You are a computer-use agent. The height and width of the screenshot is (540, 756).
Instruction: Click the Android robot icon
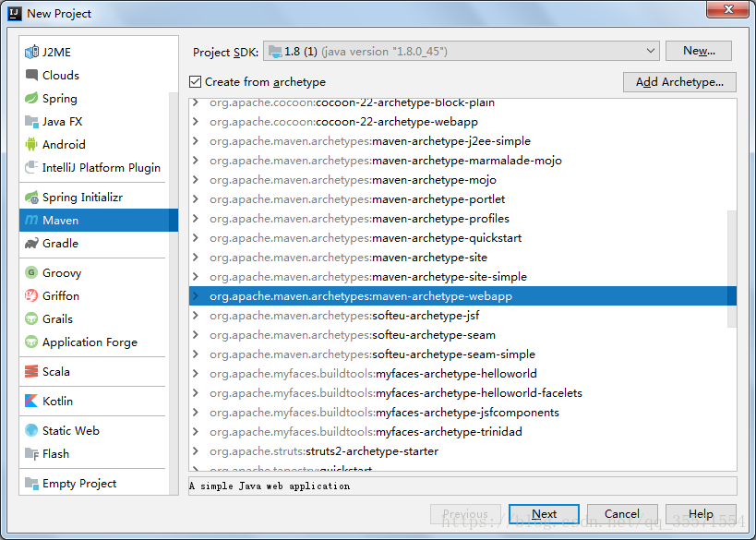tap(31, 144)
